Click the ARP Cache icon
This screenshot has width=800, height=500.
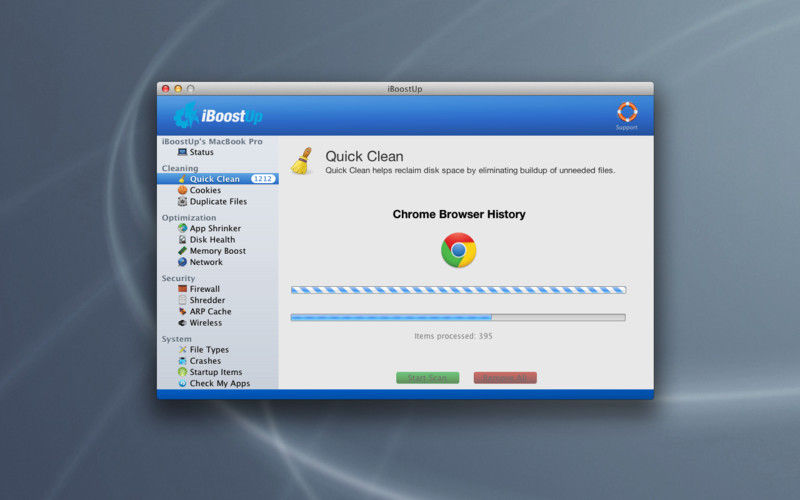pyautogui.click(x=182, y=311)
